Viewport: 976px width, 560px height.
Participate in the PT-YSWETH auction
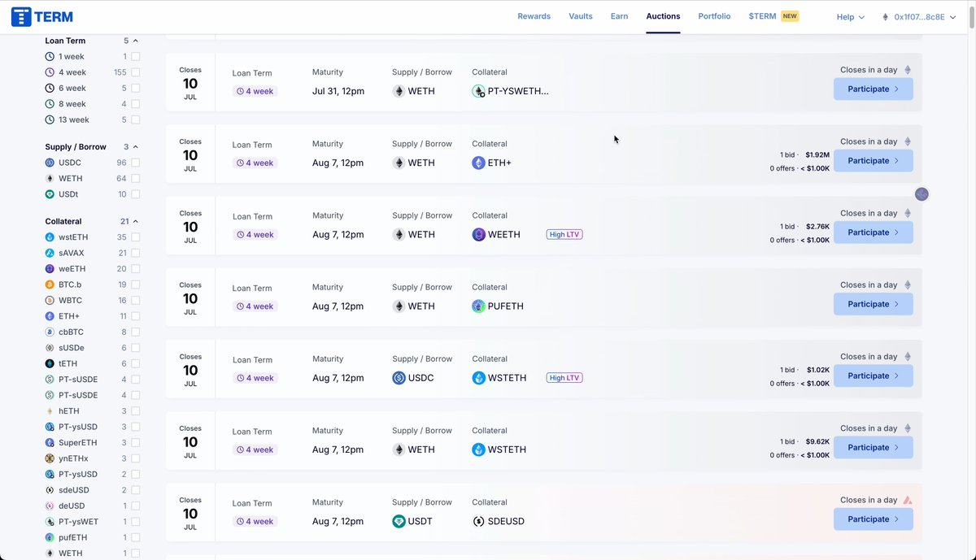click(873, 89)
